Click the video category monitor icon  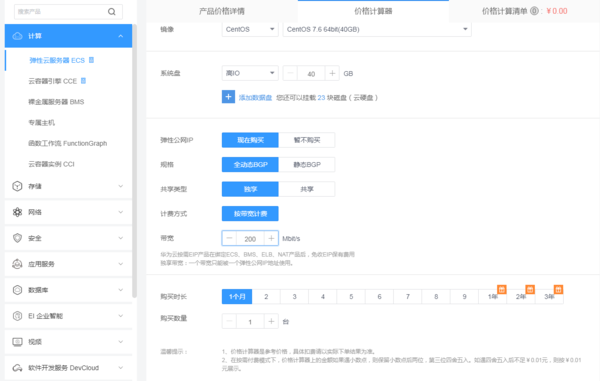coord(17,342)
